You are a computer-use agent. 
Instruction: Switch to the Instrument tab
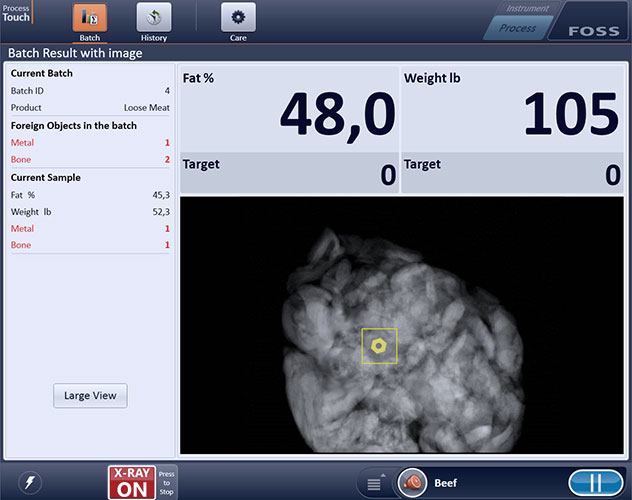tap(527, 9)
